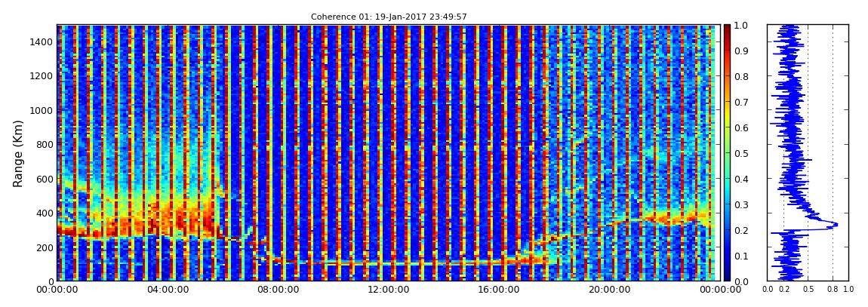Select the '0.8' tick label under the profile plot

833,290
